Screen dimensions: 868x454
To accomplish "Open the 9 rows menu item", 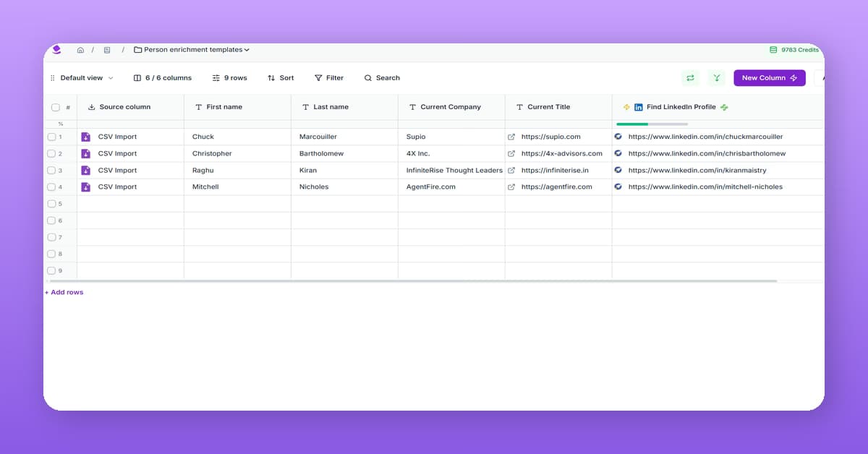I will [x=229, y=77].
